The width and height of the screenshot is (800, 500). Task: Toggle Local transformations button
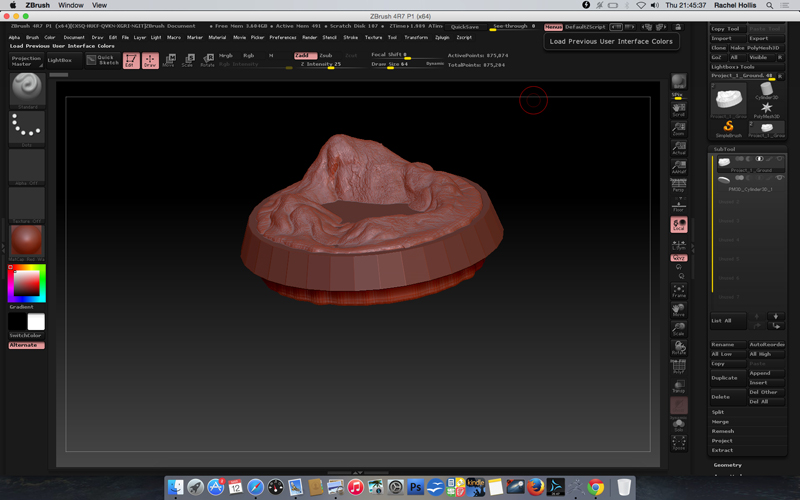679,224
